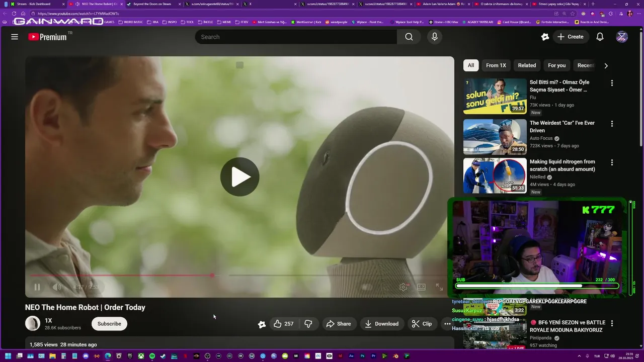Viewport: 644px width, 362px height.
Task: Open account avatar menu
Action: click(622, 37)
